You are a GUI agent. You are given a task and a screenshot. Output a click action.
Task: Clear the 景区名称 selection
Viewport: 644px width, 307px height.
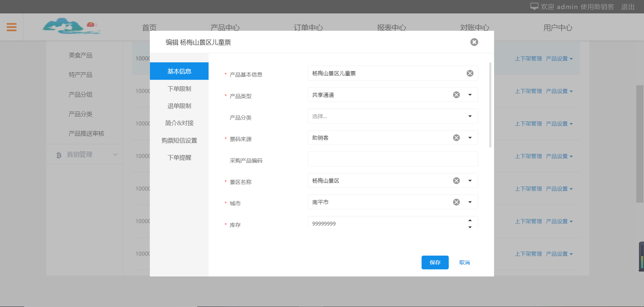(x=456, y=181)
